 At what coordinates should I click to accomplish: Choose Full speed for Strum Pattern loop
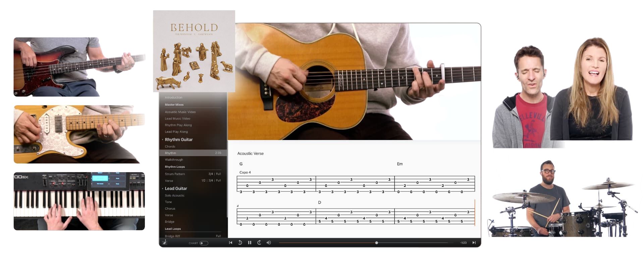point(218,174)
